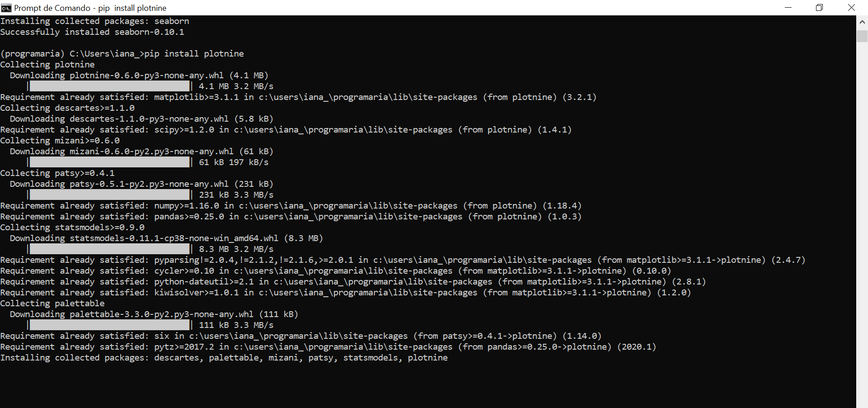The image size is (868, 408).
Task: Click the plotnine 4.1 MB download progress bar
Action: point(109,86)
